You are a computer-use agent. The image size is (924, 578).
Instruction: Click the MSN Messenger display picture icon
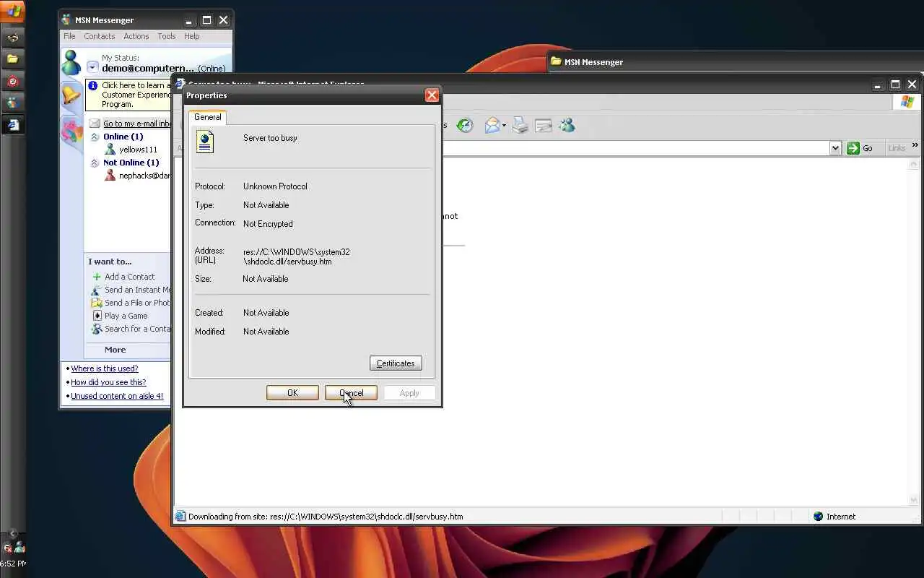71,62
